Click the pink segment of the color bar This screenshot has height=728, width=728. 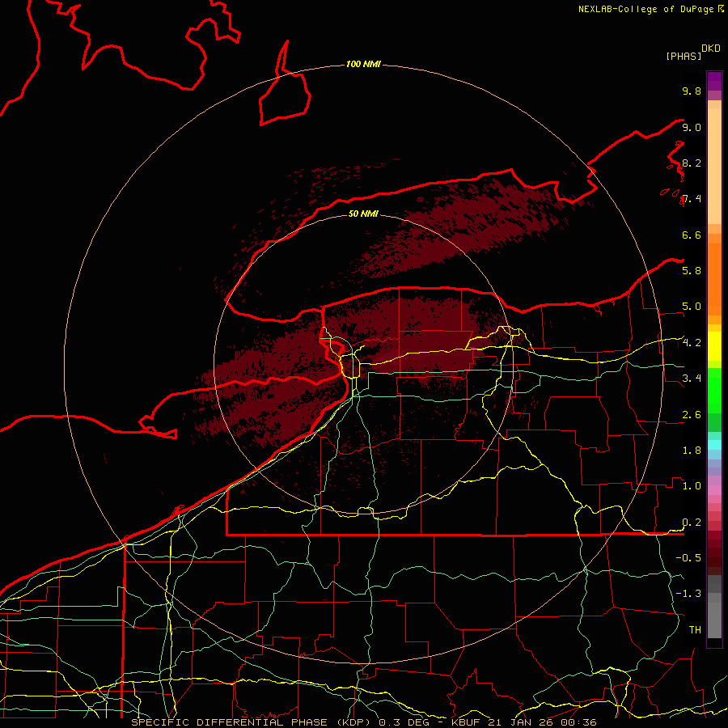(714, 490)
